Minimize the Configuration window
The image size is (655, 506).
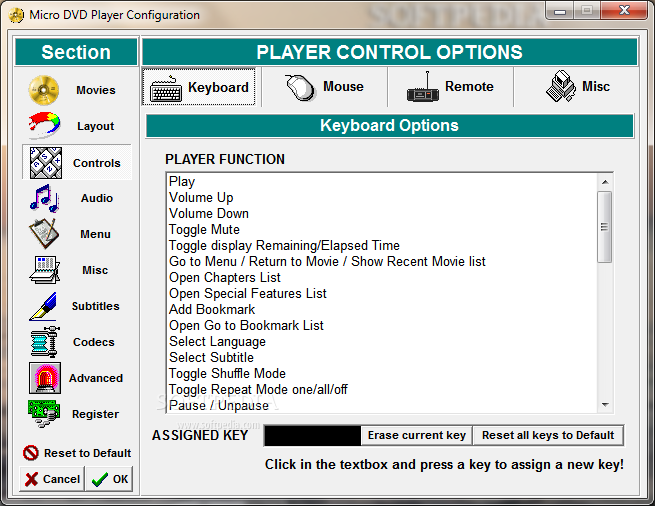(560, 10)
